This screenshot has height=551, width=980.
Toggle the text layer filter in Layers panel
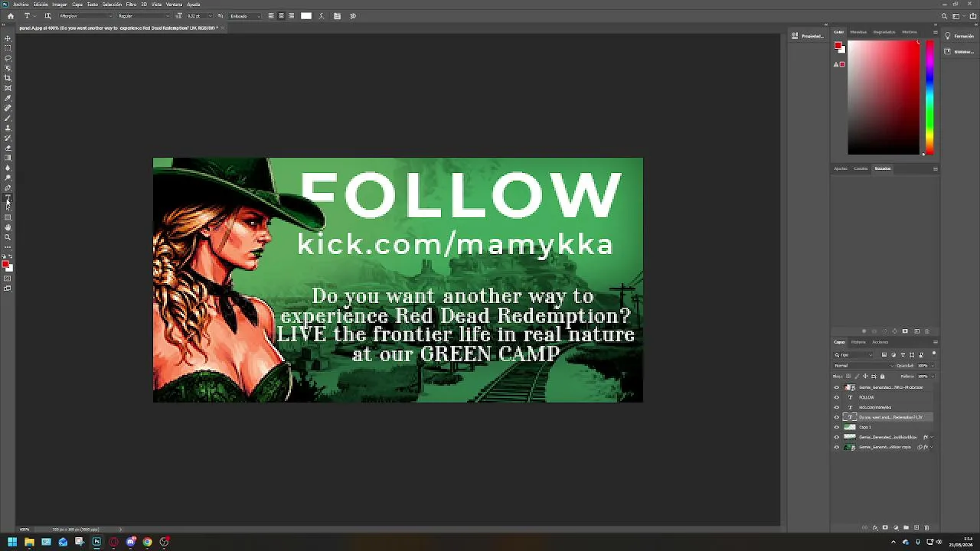[x=903, y=355]
